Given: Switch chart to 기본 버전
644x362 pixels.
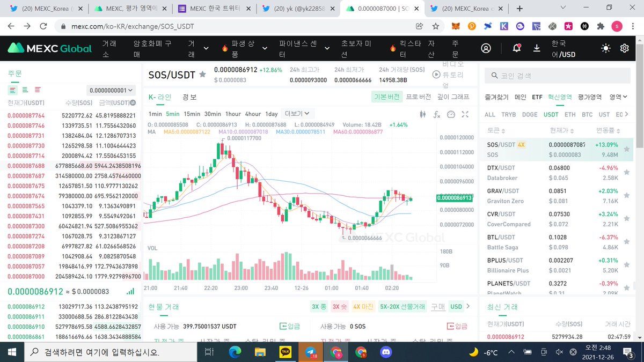Looking at the screenshot, I should click(x=387, y=97).
